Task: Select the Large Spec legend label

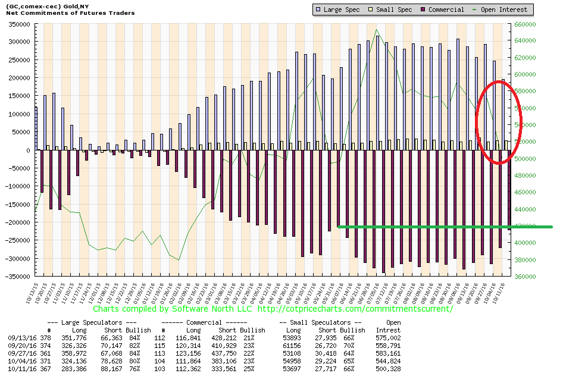Action: click(342, 10)
